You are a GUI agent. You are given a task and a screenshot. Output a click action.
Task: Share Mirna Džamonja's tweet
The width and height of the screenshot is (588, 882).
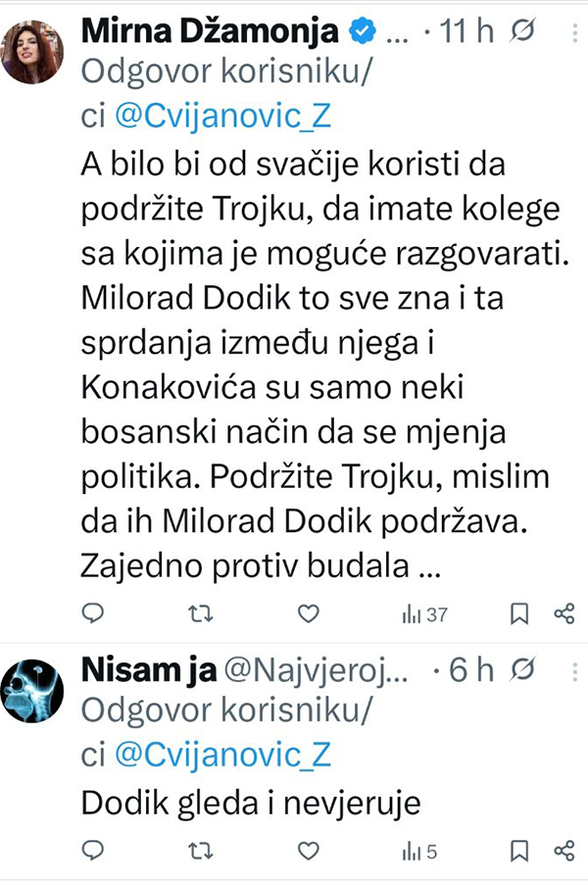coord(563,613)
